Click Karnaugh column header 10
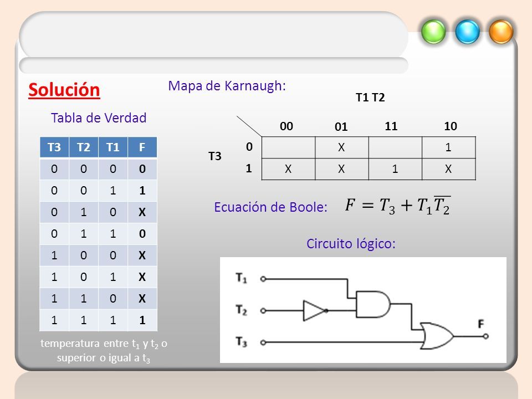532x399 pixels. click(x=451, y=126)
